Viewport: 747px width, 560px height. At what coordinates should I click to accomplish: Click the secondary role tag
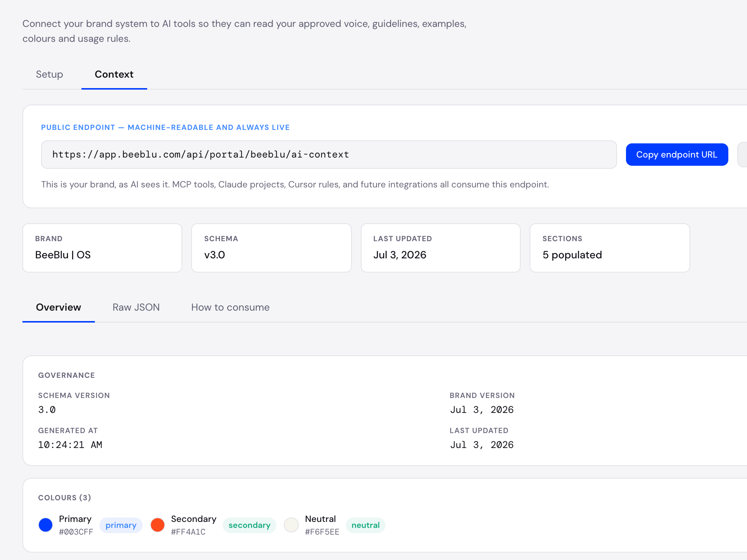[249, 525]
